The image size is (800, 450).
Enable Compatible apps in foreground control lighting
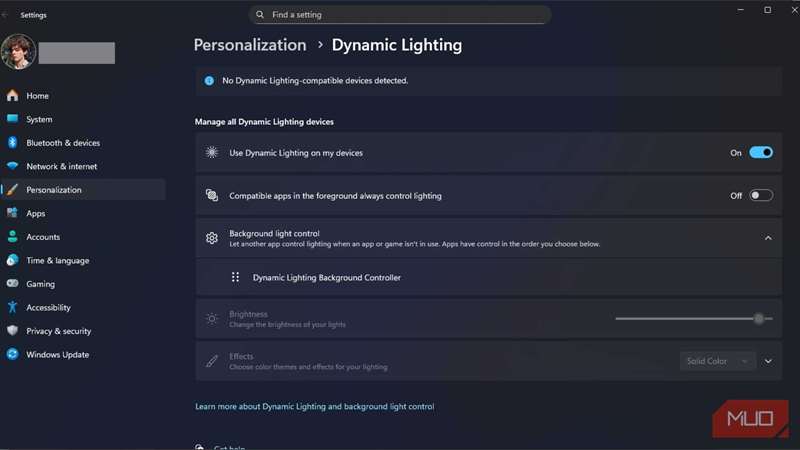(x=761, y=196)
